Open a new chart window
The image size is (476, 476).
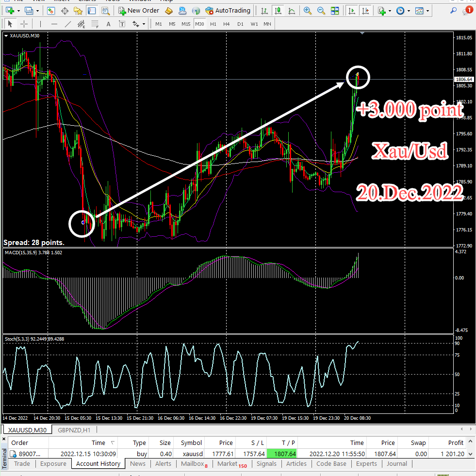click(10, 10)
